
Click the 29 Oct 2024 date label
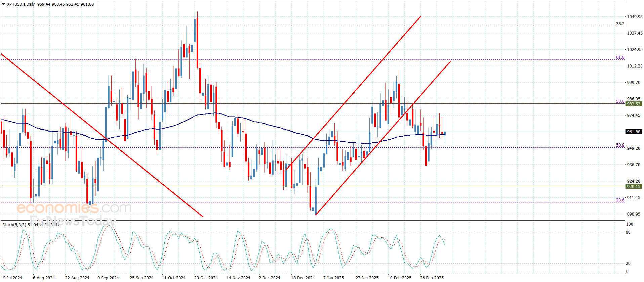(x=206, y=278)
